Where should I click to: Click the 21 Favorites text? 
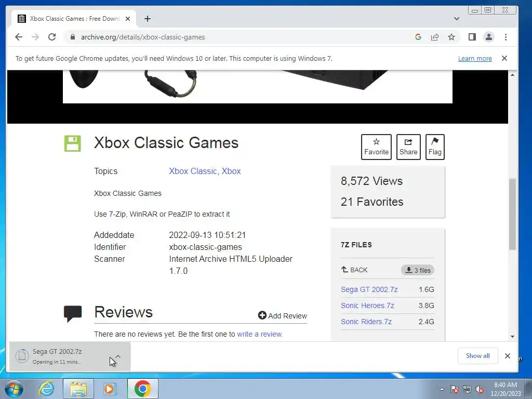pos(372,202)
